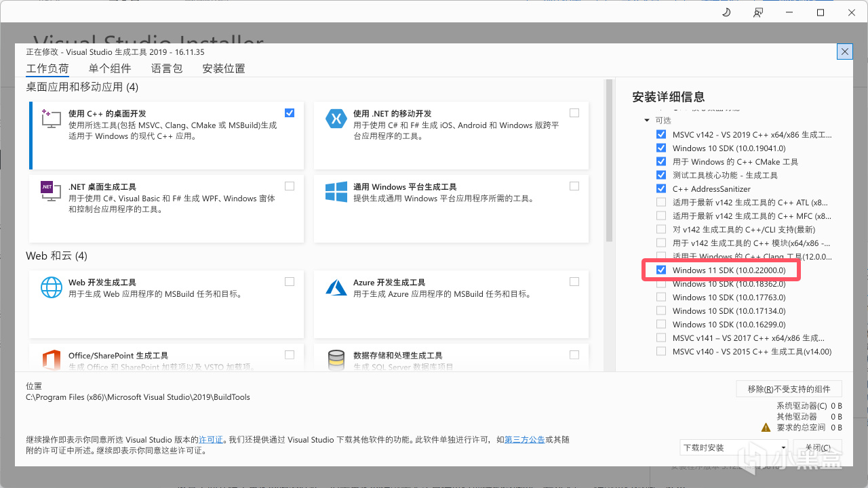Click the 正在修改 - Visual Studio 生成工具 2019 title
This screenshot has width=868, height=488.
pos(115,52)
